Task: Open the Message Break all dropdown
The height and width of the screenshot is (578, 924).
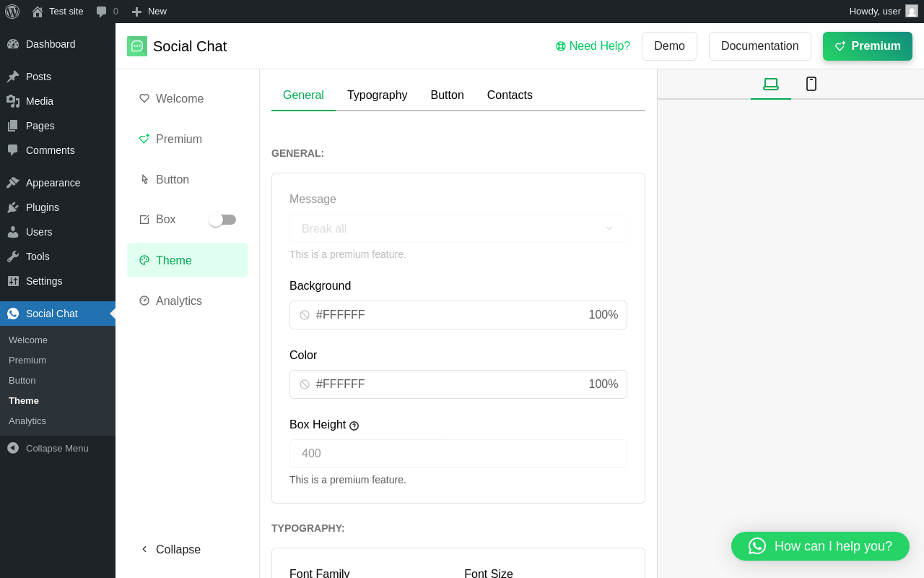Action: click(458, 228)
